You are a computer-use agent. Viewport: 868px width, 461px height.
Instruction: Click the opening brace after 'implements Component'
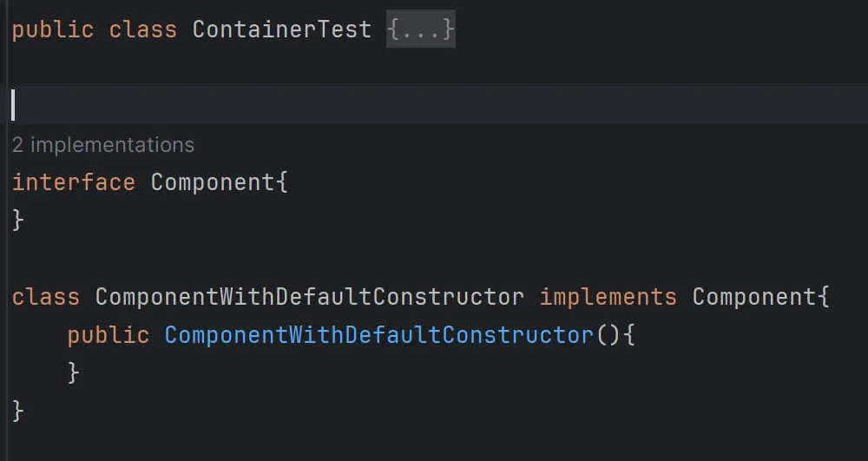(x=823, y=297)
